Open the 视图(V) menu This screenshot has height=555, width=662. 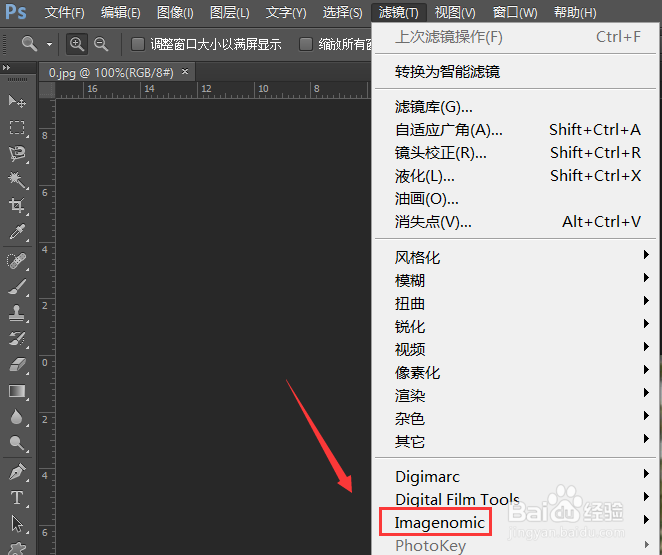click(455, 13)
